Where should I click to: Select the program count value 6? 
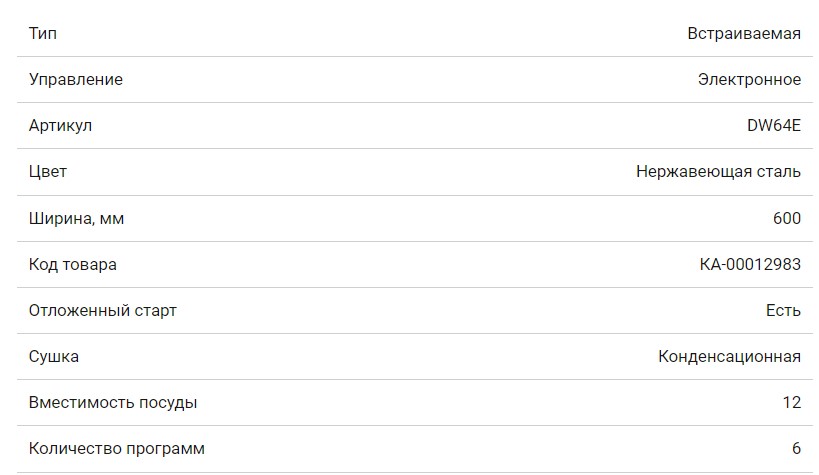click(x=796, y=449)
